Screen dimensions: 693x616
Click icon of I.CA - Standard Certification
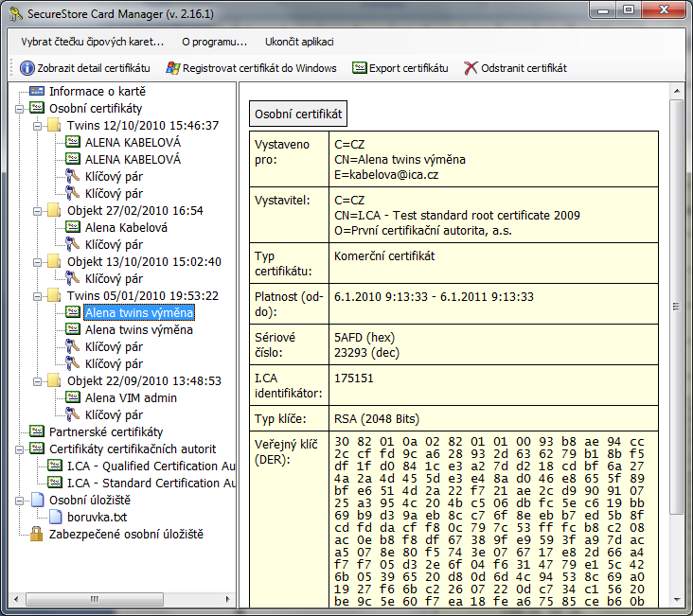tap(55, 483)
